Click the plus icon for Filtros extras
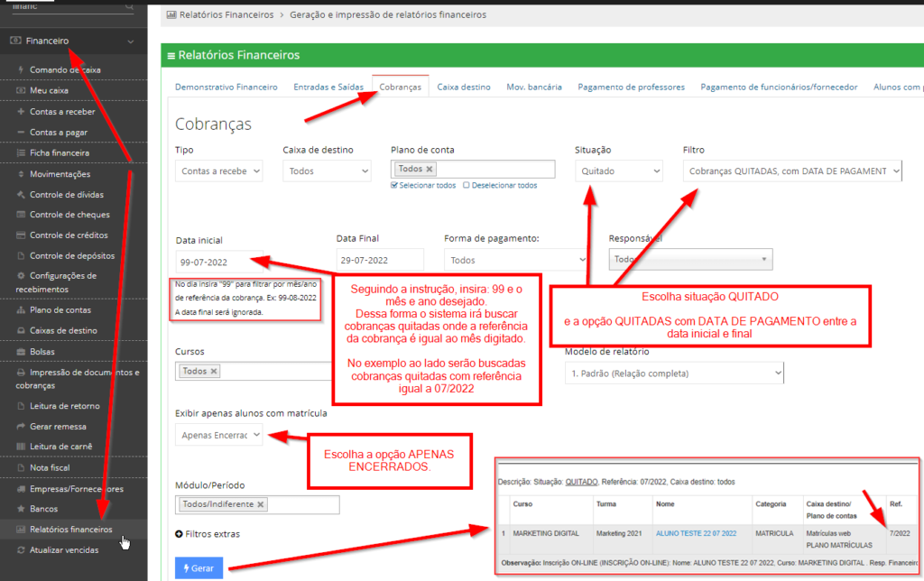Image resolution: width=924 pixels, height=581 pixels. 180,534
